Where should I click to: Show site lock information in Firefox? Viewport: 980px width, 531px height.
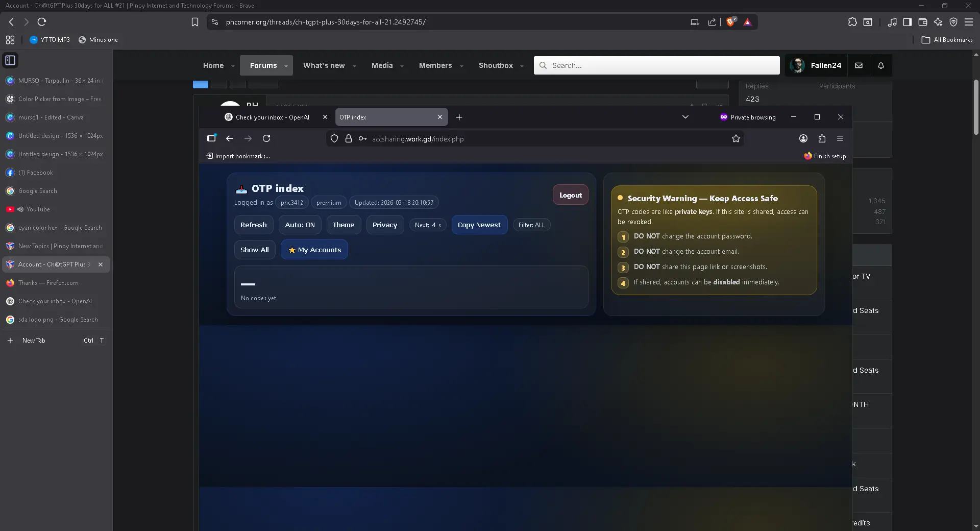(x=349, y=138)
